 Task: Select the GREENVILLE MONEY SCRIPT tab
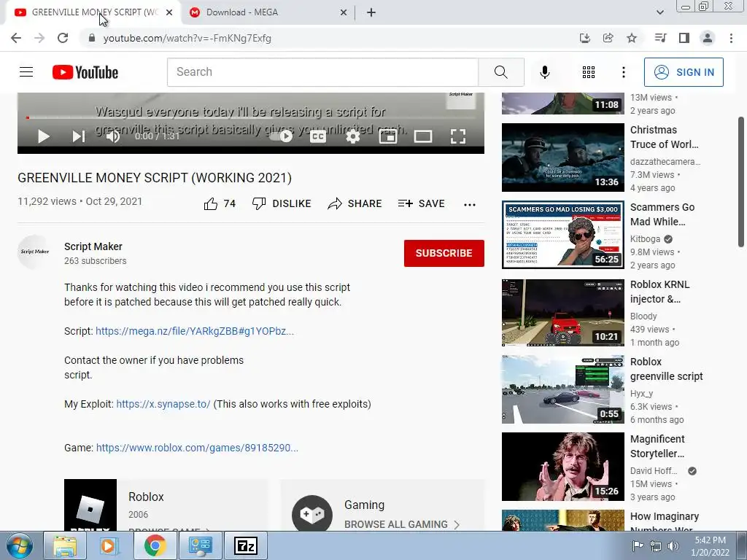point(93,12)
